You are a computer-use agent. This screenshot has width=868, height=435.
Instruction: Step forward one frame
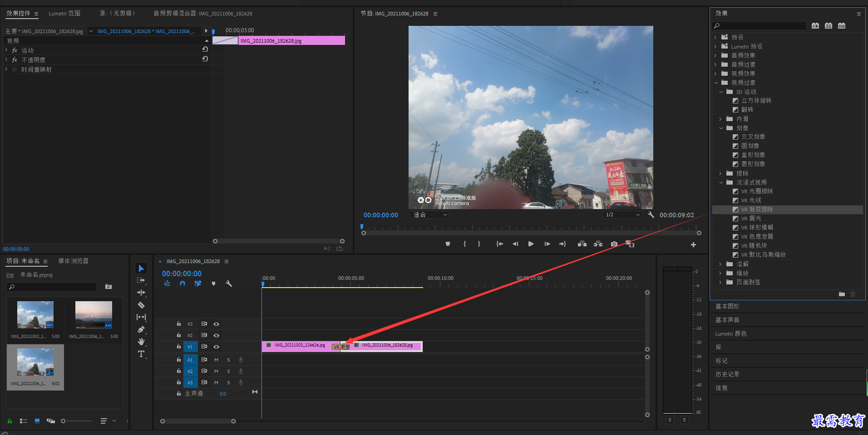547,244
